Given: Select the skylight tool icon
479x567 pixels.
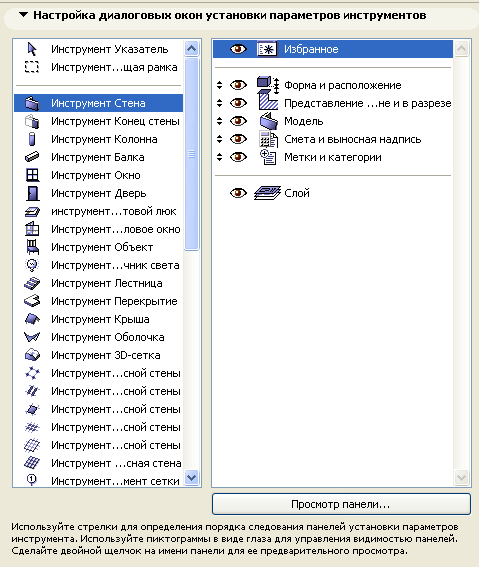Looking at the screenshot, I should [x=32, y=211].
